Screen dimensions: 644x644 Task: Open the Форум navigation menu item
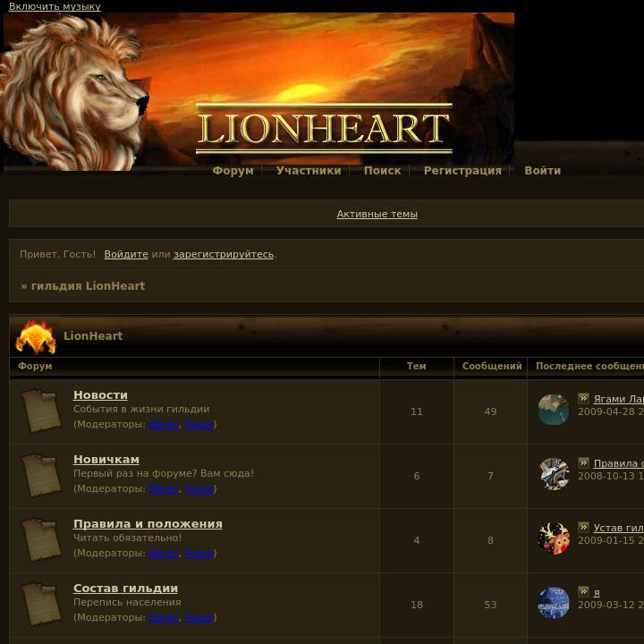[x=233, y=171]
